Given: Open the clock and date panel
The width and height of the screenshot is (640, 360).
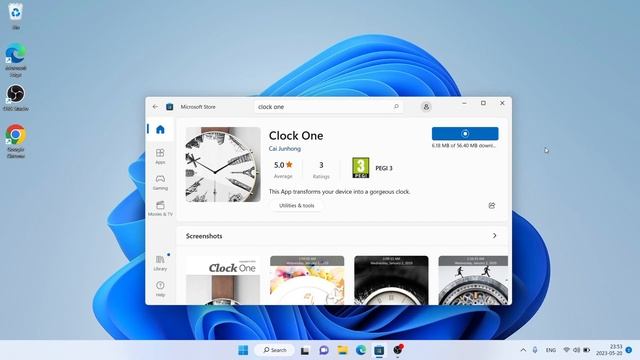Looking at the screenshot, I should (x=609, y=350).
